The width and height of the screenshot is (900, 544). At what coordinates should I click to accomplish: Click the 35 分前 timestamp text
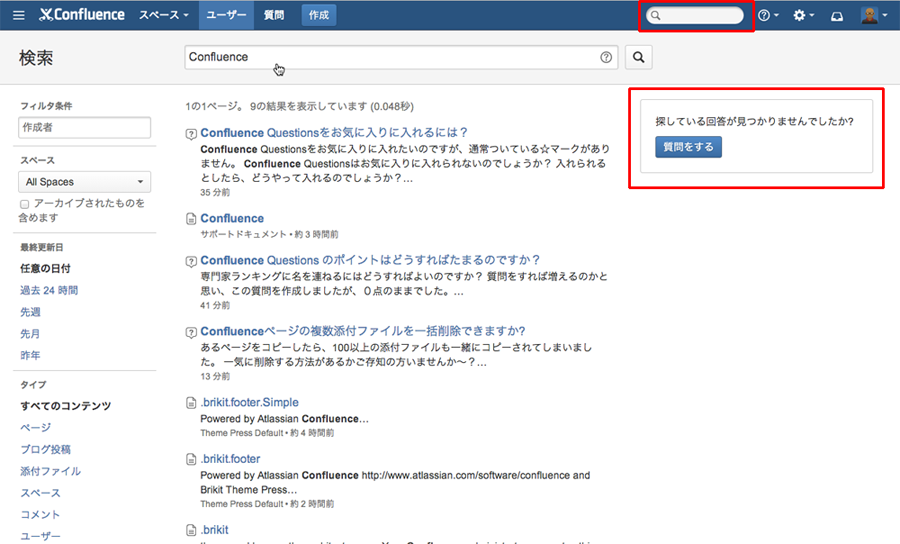215,193
